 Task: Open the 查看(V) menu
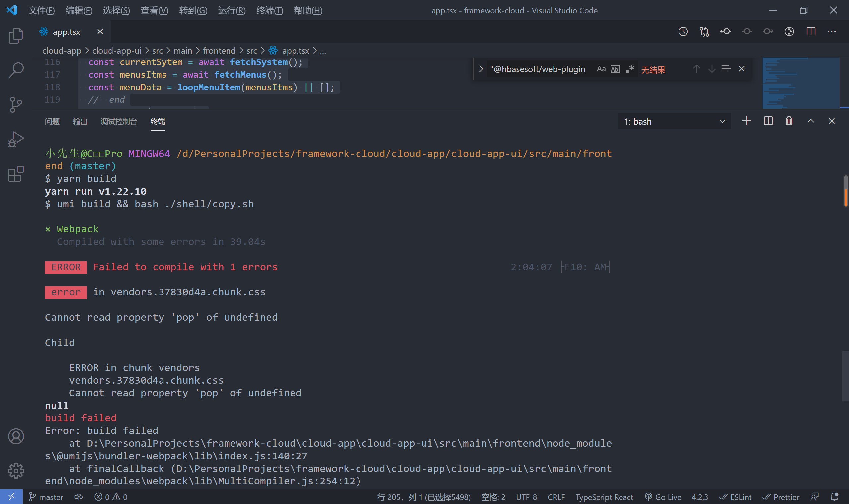155,10
